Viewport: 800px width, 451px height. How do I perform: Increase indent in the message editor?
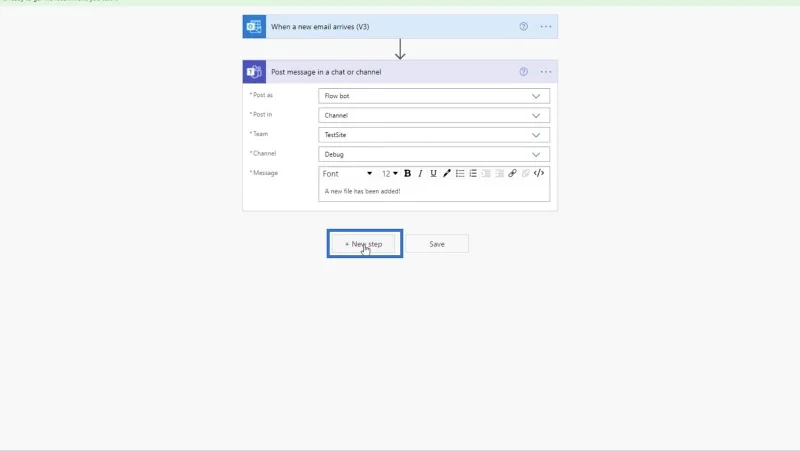(x=499, y=173)
